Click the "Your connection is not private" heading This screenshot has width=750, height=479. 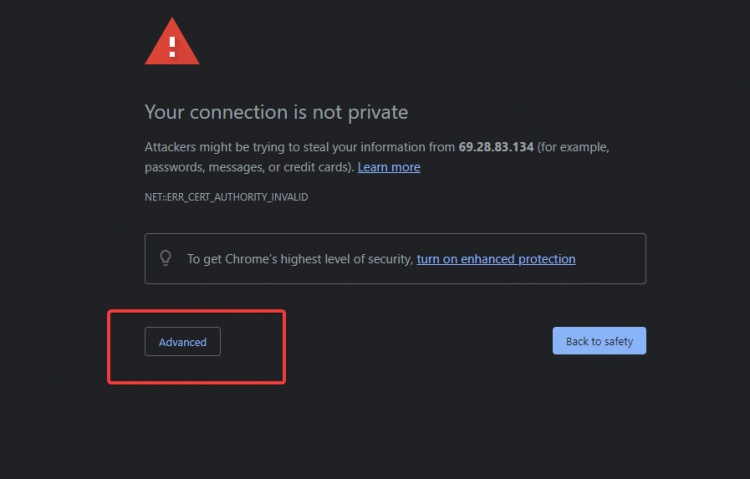tap(276, 112)
